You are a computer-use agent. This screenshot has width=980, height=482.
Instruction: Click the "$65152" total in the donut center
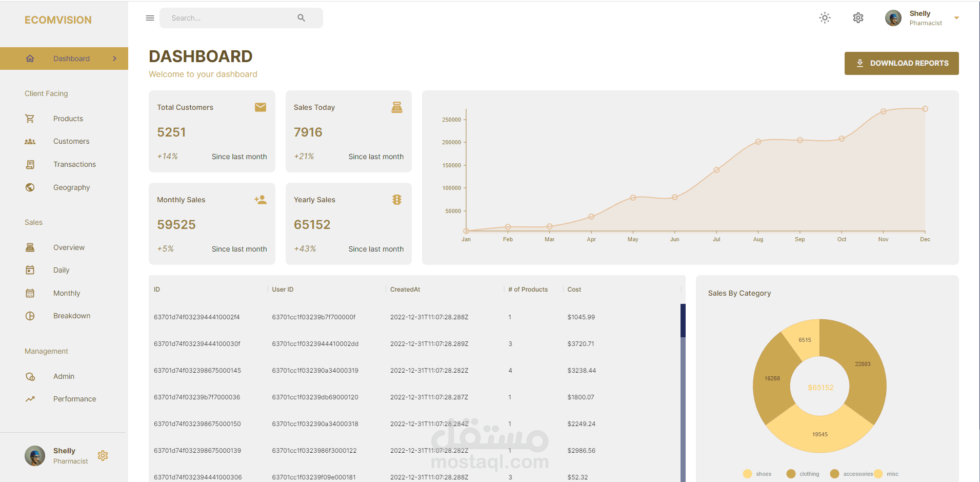[x=821, y=388]
